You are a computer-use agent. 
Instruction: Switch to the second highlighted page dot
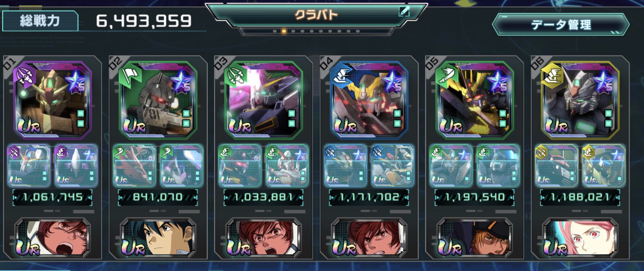(284, 31)
